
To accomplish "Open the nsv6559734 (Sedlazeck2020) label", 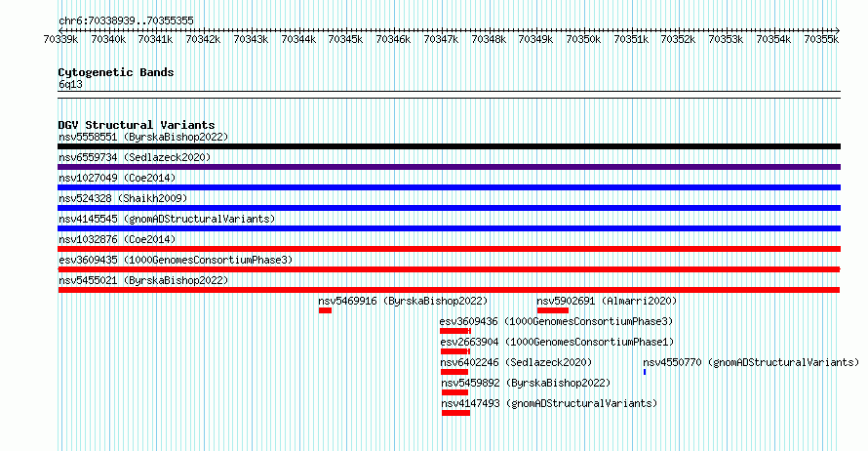I will [x=135, y=157].
